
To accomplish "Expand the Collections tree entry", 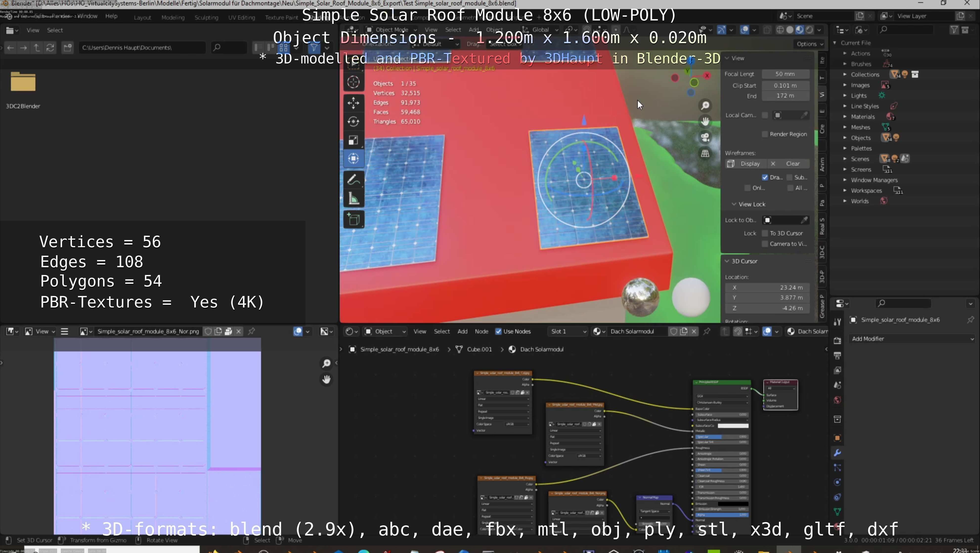I will point(845,75).
